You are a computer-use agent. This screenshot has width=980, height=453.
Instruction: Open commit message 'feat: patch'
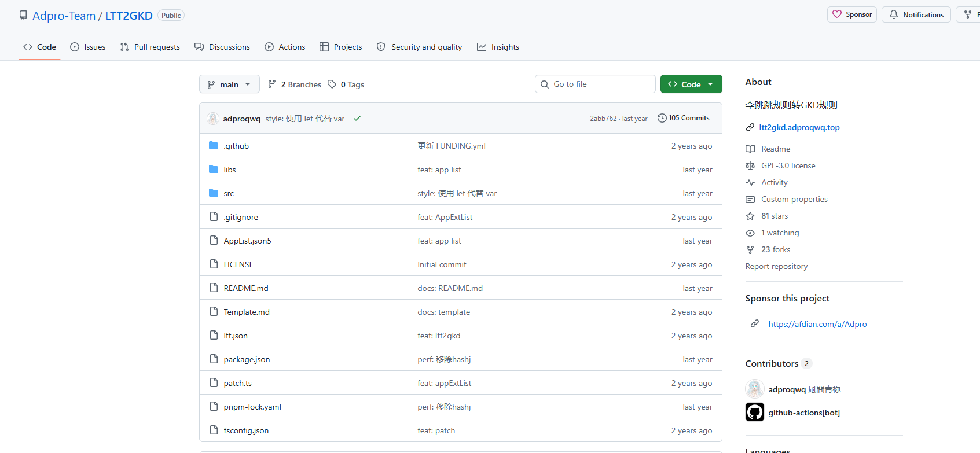point(436,430)
